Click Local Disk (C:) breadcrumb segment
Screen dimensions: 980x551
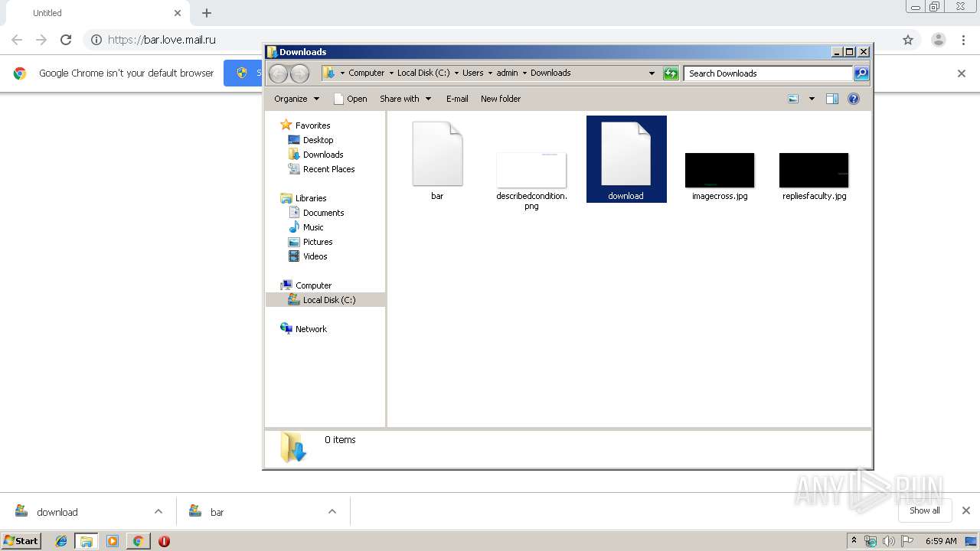(x=423, y=73)
